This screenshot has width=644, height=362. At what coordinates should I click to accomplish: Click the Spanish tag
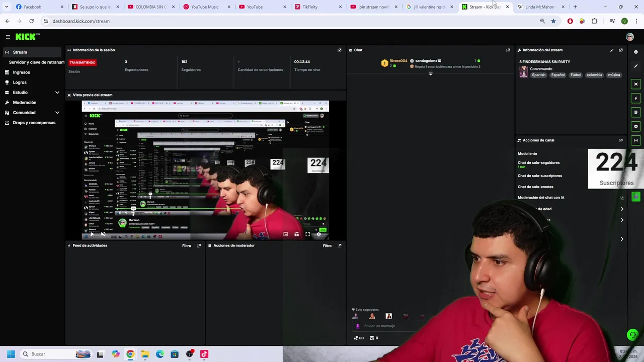coord(538,75)
